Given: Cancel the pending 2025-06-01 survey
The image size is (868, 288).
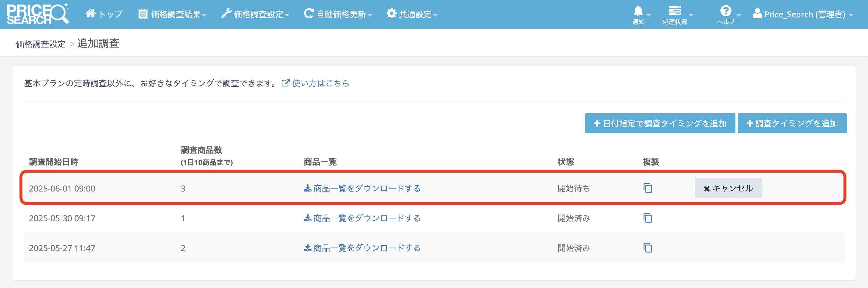Looking at the screenshot, I should [727, 188].
